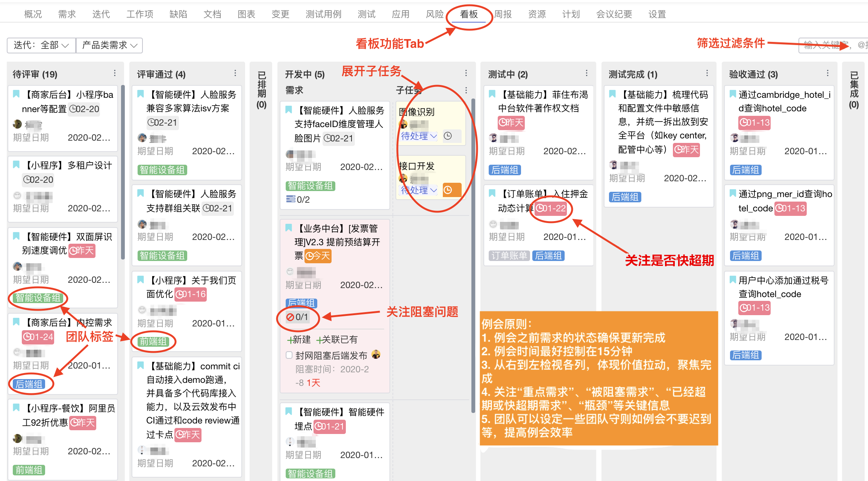
Task: Check the 封网阻塞后端发布 checkbox
Action: pyautogui.click(x=289, y=355)
